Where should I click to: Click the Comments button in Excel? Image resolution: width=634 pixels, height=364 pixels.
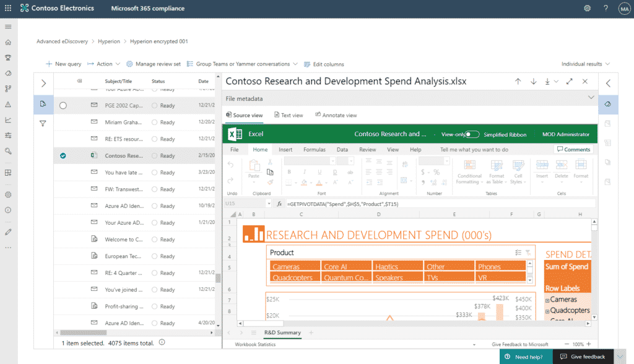click(573, 149)
